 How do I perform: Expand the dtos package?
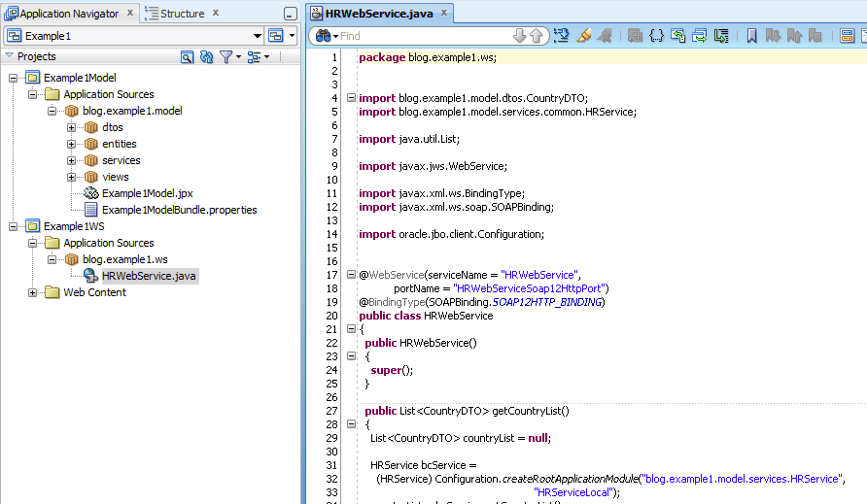[x=71, y=127]
